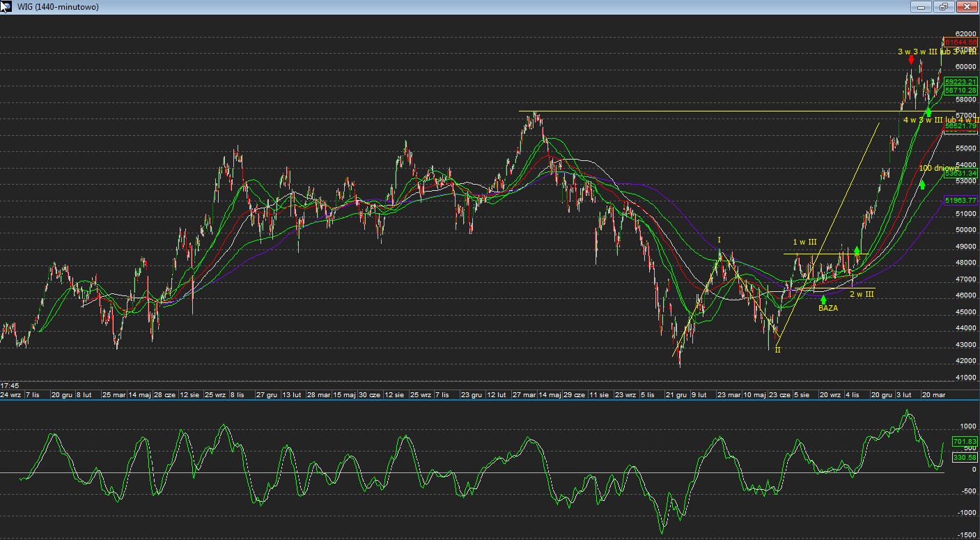
Task: Click the '1 w III' wave label
Action: (x=804, y=242)
